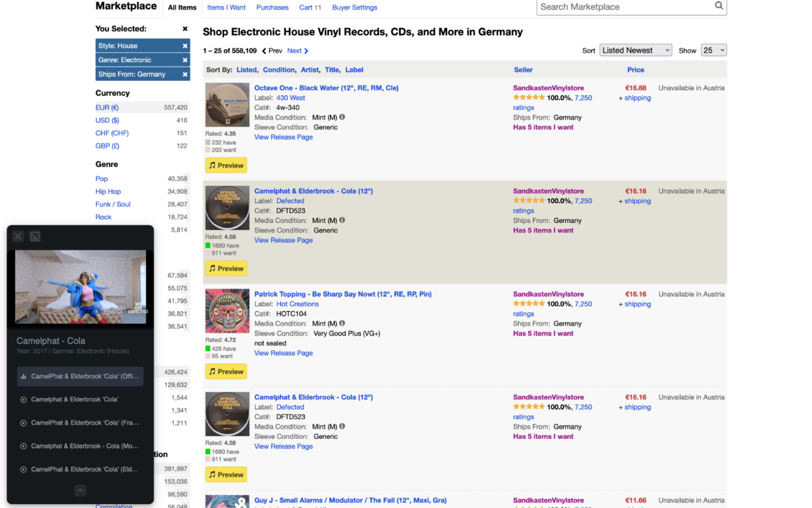812x508 pixels.
Task: Preview the first Camelphat & Elderbrook - Cola listing
Action: (x=226, y=269)
